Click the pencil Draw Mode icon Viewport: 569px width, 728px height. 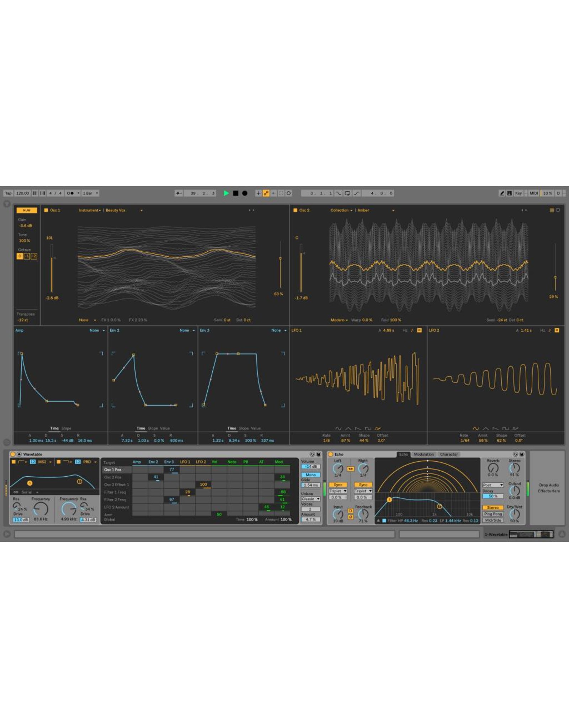(x=502, y=193)
